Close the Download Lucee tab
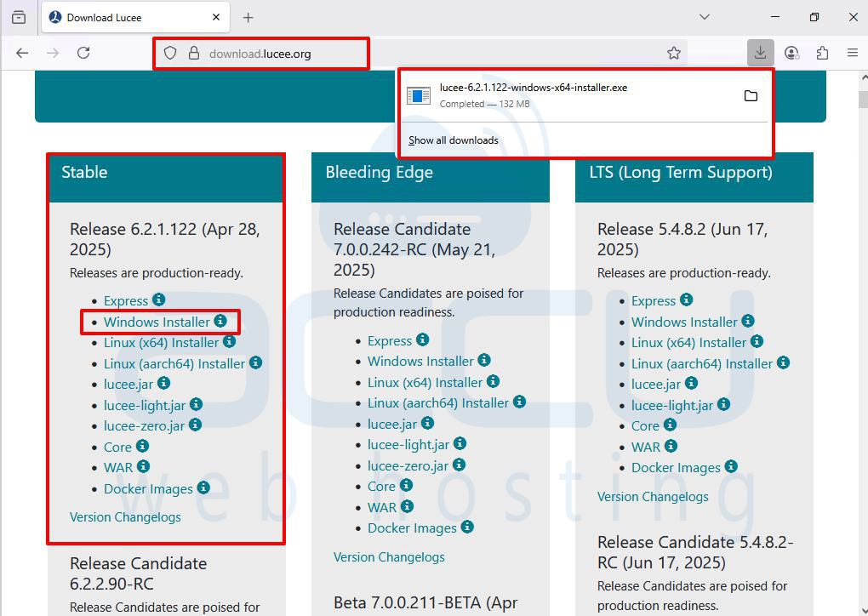 216,17
